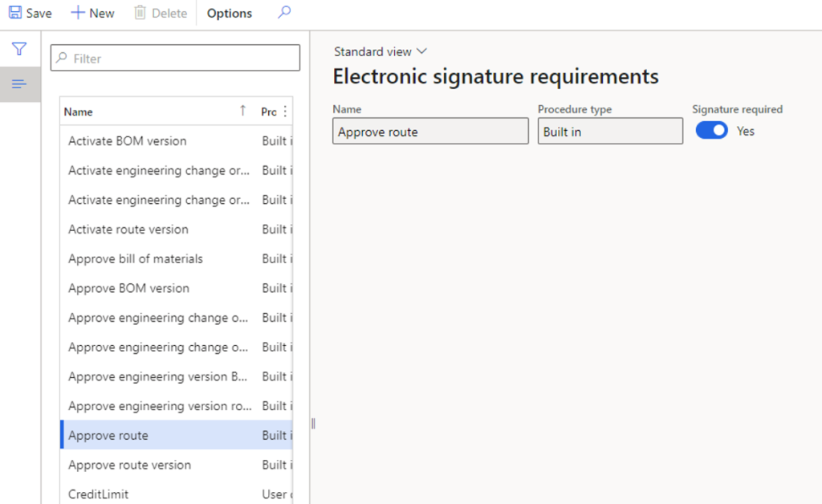Click inside the Filter search box
This screenshot has height=504, width=822.
click(175, 58)
